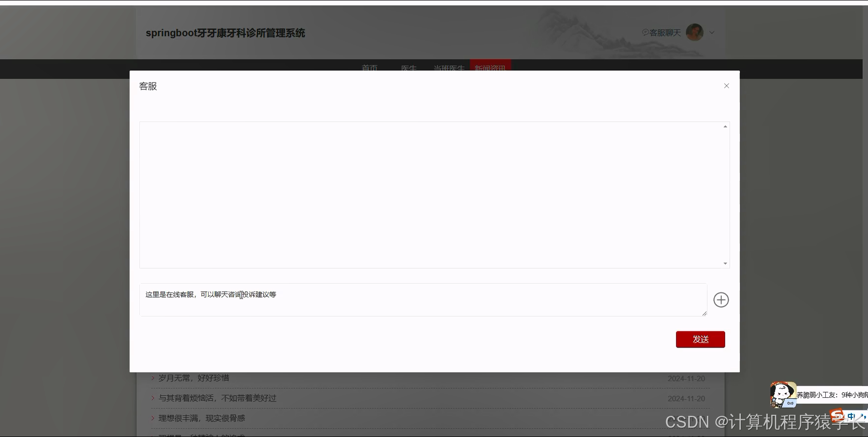
Task: Click the chat history scrollbar down arrow
Action: (725, 264)
